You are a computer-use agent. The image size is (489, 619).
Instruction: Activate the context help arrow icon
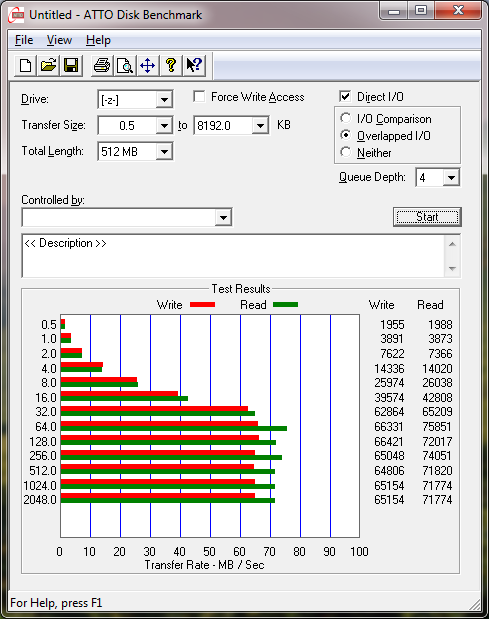194,65
